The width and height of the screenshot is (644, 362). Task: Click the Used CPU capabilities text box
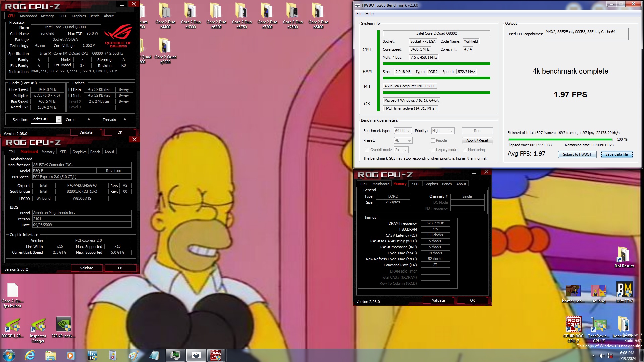(x=587, y=34)
